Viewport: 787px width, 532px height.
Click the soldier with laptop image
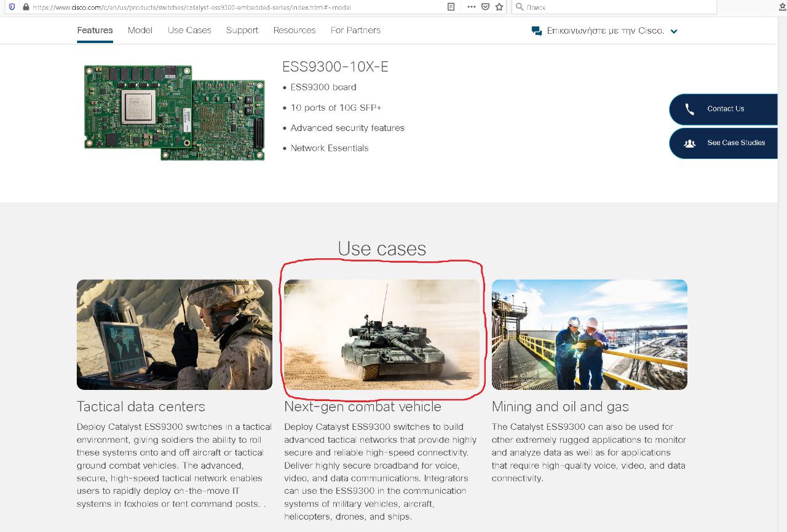(x=175, y=335)
